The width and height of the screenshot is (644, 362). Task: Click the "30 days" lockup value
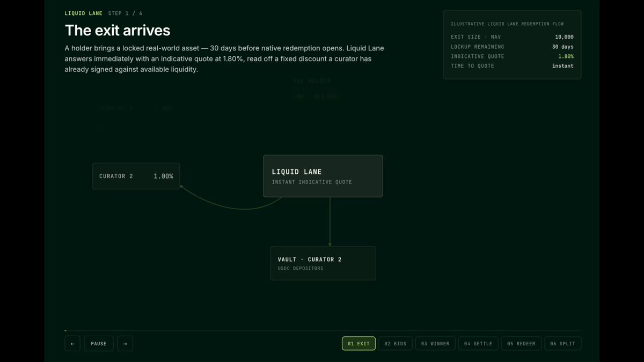563,47
